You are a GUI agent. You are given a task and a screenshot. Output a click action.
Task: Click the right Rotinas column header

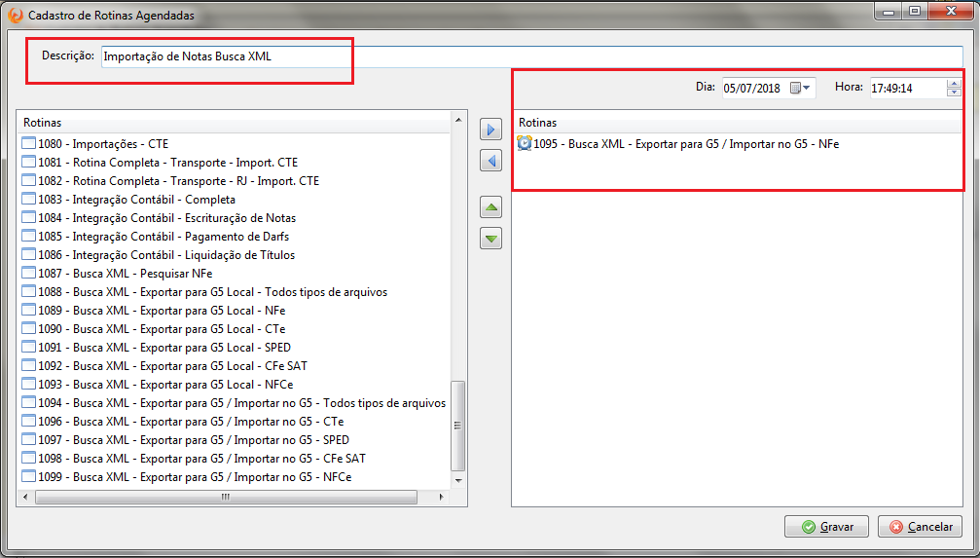[x=737, y=123]
